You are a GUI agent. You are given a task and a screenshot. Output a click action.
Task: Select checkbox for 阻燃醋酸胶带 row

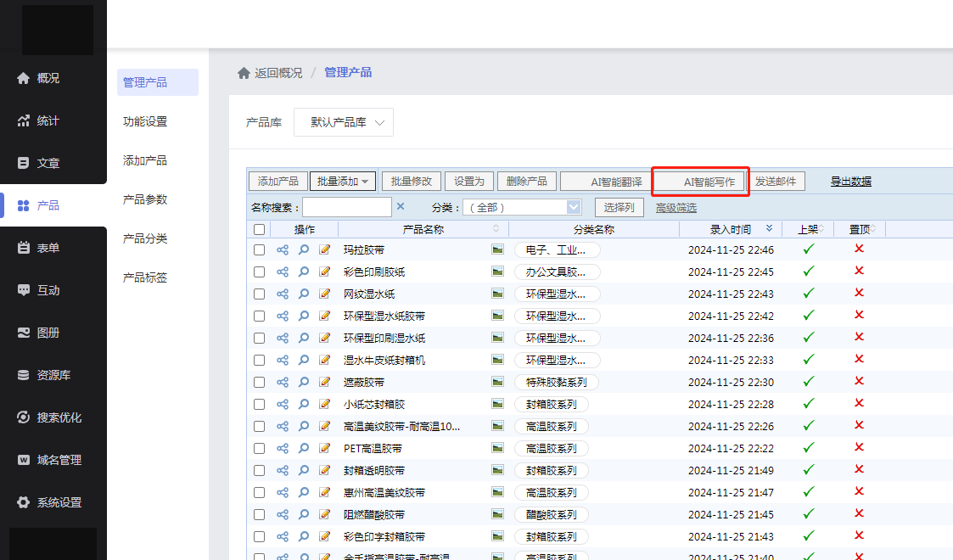pyautogui.click(x=259, y=514)
